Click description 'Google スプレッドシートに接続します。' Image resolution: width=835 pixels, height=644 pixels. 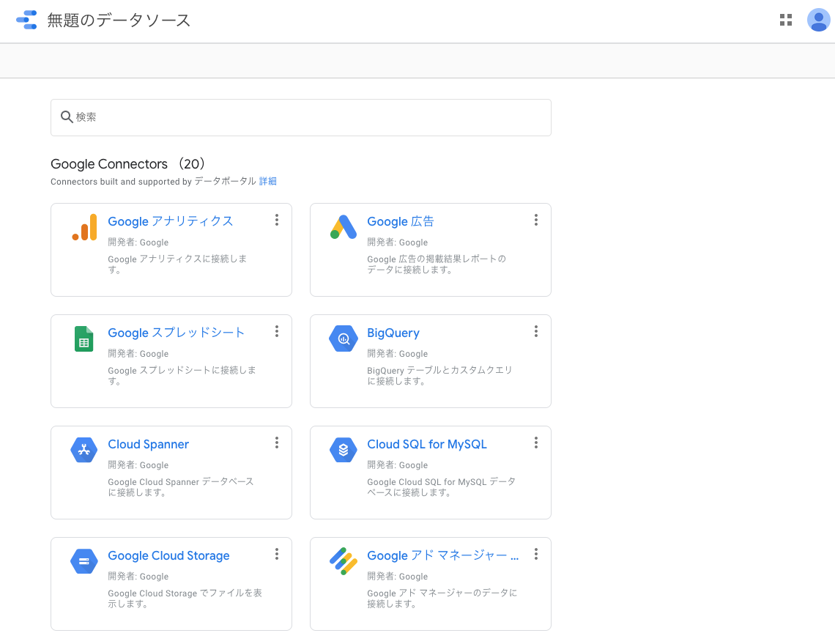[182, 376]
